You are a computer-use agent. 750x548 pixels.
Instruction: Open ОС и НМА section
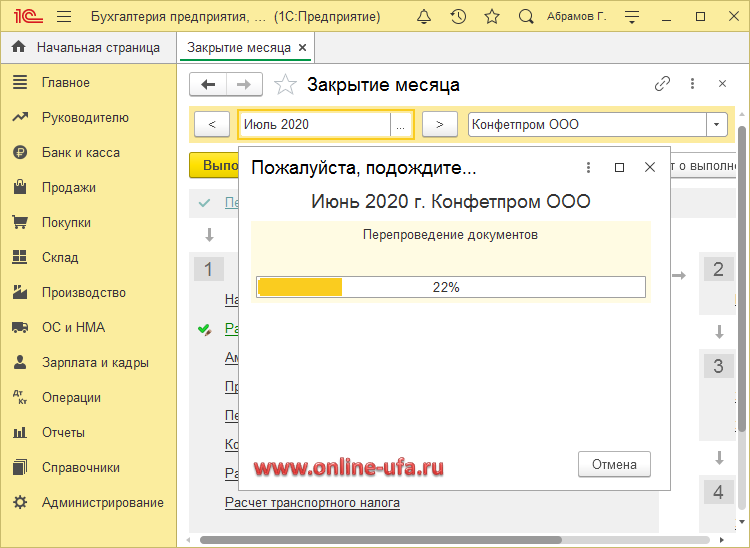(x=73, y=327)
